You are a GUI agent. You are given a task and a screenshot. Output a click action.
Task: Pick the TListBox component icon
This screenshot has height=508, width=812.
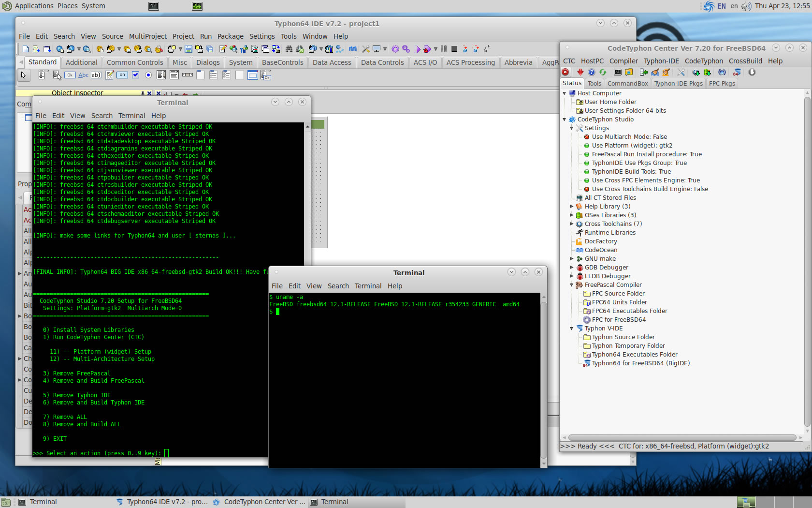tap(161, 75)
